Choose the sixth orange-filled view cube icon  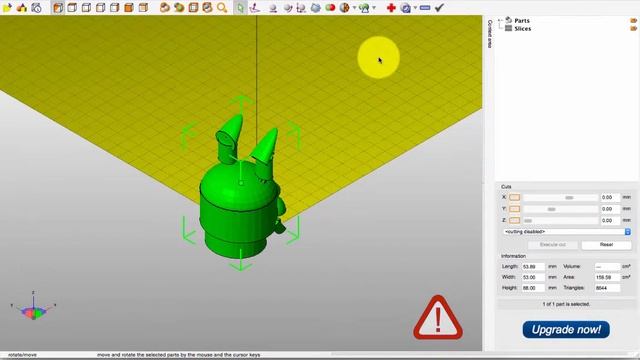coord(129,7)
